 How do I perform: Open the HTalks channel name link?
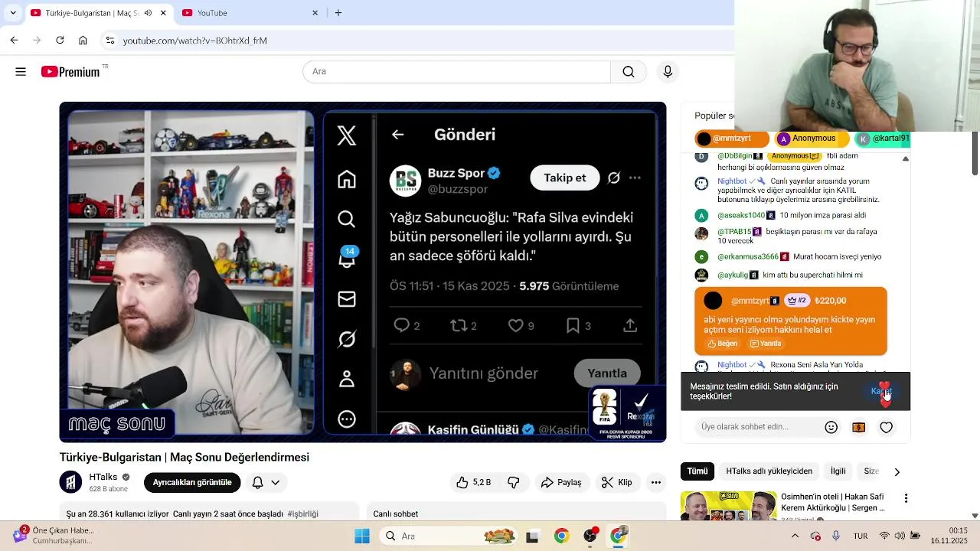[x=103, y=477]
